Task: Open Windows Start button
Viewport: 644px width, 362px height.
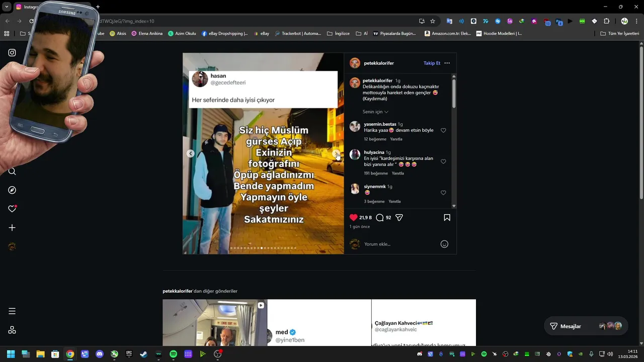Action: pyautogui.click(x=11, y=354)
